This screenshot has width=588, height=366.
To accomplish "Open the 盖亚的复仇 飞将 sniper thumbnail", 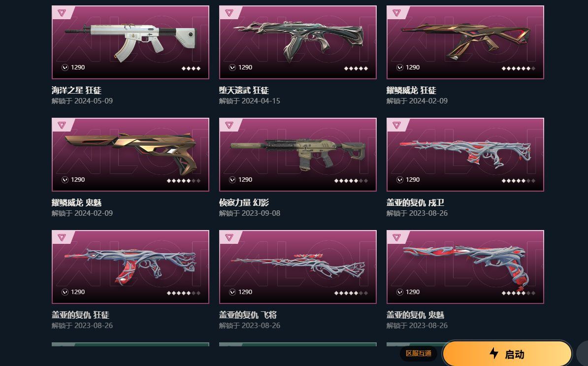I will (298, 266).
